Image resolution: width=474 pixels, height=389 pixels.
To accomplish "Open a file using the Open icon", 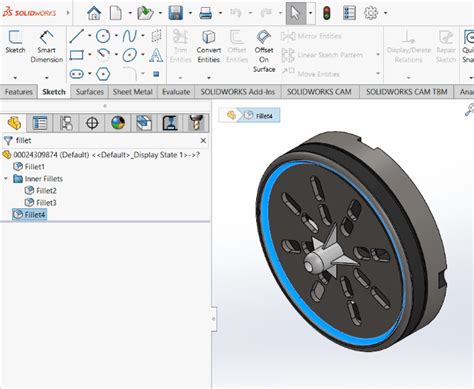I will (x=145, y=13).
